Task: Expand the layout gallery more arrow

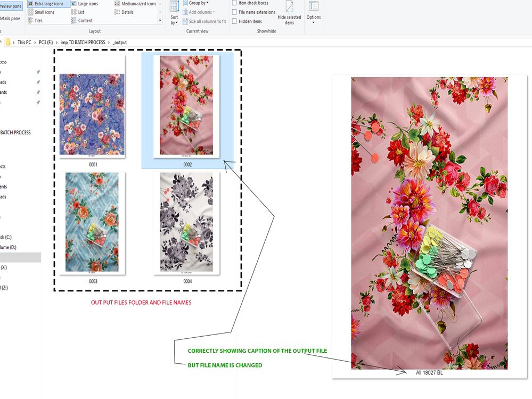Action: [x=160, y=21]
